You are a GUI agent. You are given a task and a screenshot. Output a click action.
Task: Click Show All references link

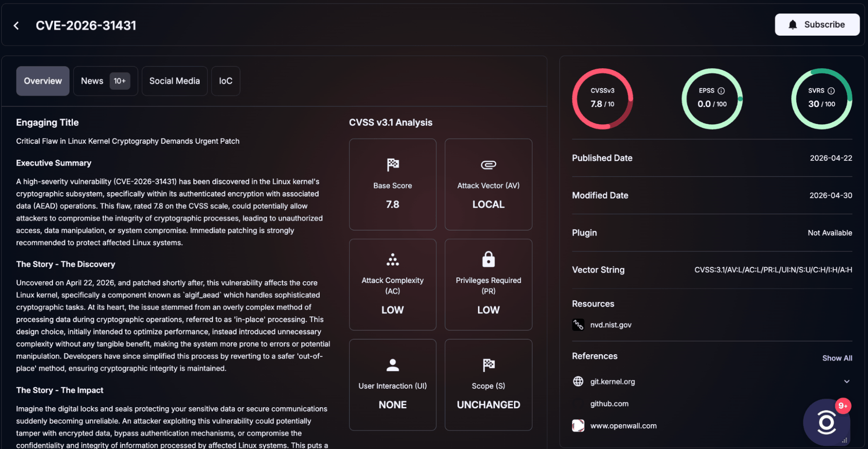(x=837, y=358)
